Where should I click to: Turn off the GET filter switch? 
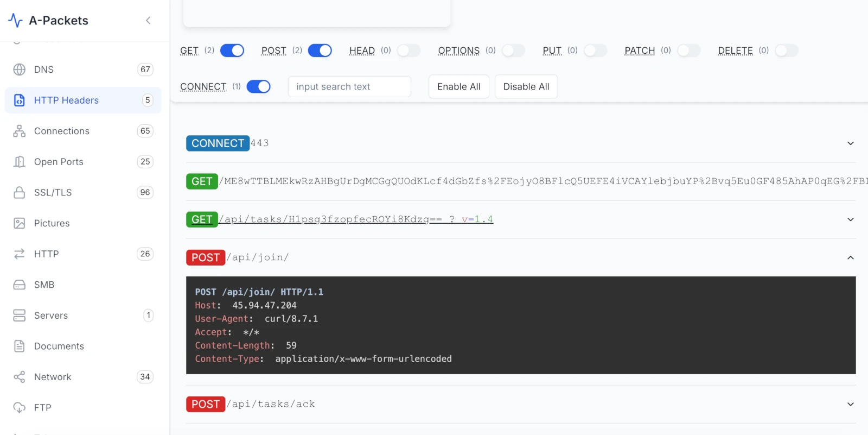[232, 51]
